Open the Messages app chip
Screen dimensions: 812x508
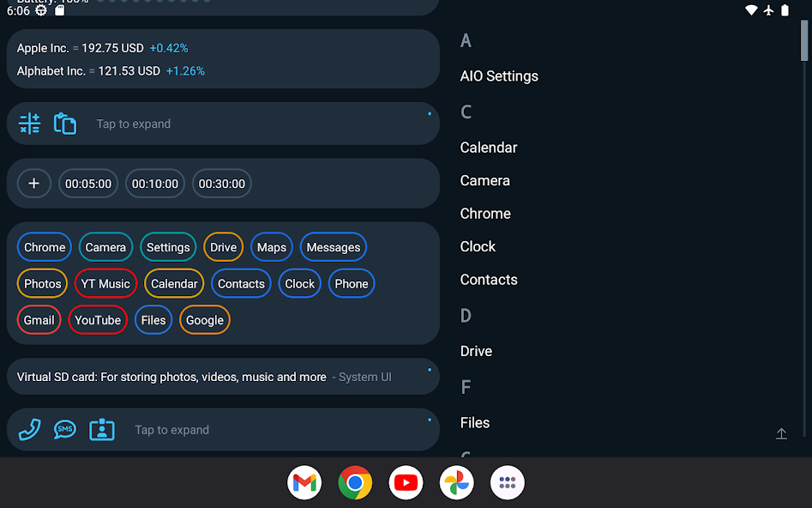tap(334, 247)
